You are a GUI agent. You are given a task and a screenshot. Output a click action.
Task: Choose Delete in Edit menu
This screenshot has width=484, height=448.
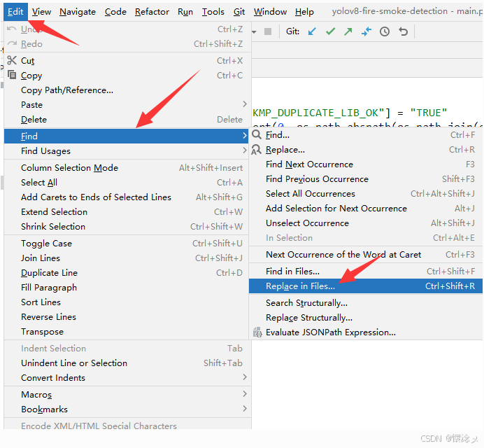point(127,120)
